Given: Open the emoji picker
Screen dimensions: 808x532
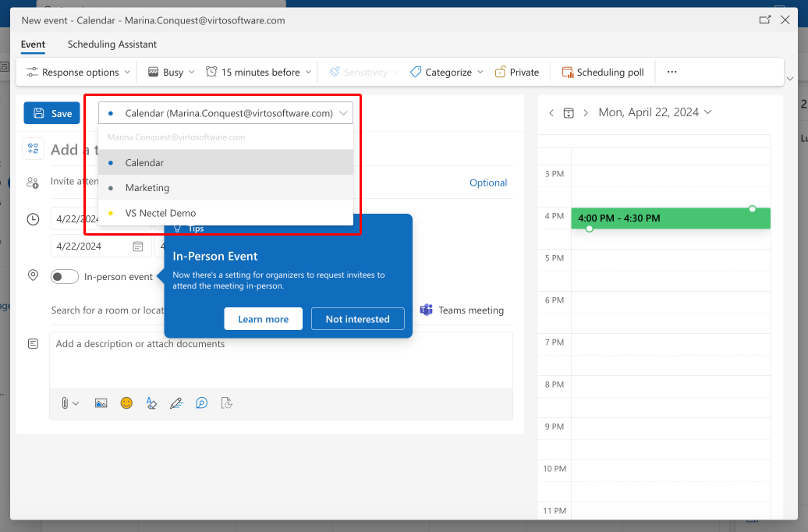Looking at the screenshot, I should pos(126,403).
